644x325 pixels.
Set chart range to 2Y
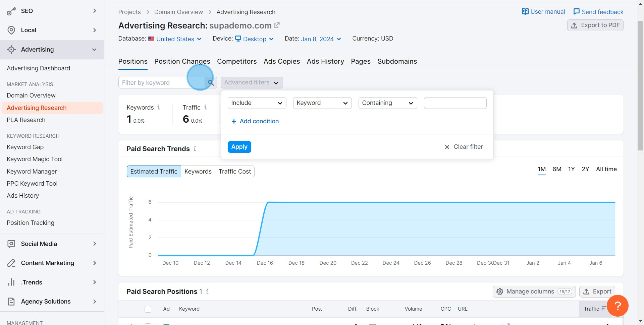click(x=585, y=169)
